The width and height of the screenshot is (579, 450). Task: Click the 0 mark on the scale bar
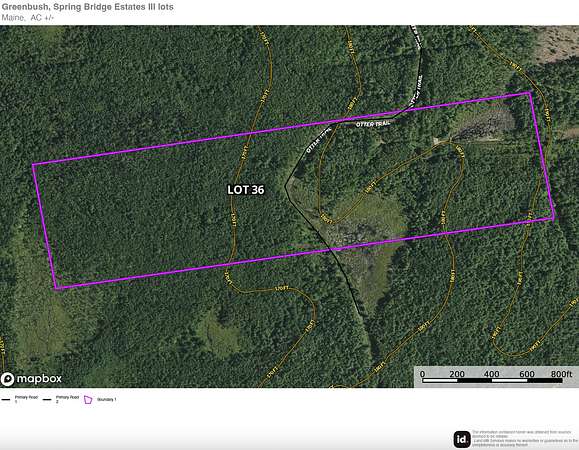(422, 374)
